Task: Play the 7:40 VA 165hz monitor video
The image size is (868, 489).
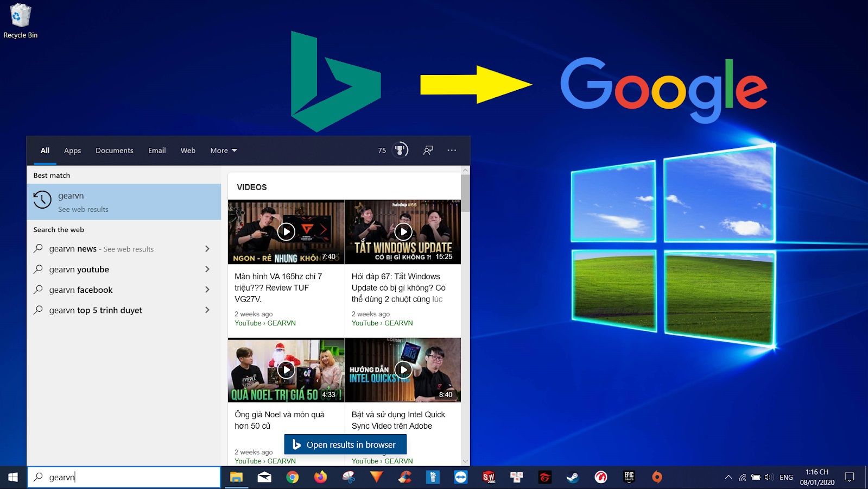Action: (x=286, y=232)
